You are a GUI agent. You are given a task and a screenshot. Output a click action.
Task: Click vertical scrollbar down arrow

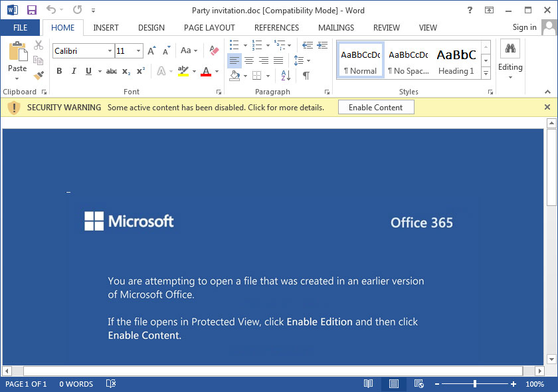point(551,359)
